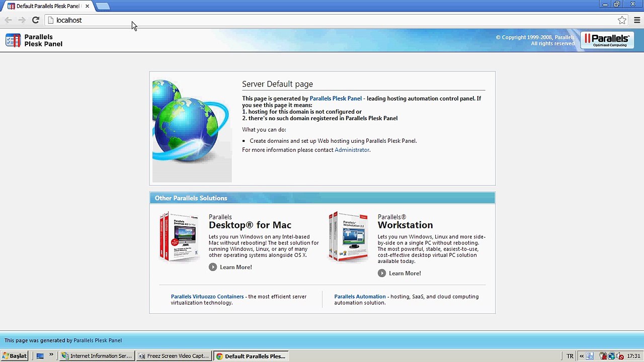The width and height of the screenshot is (644, 362).
Task: Click the arrow icon beside Desktop Learn More
Action: 213,267
